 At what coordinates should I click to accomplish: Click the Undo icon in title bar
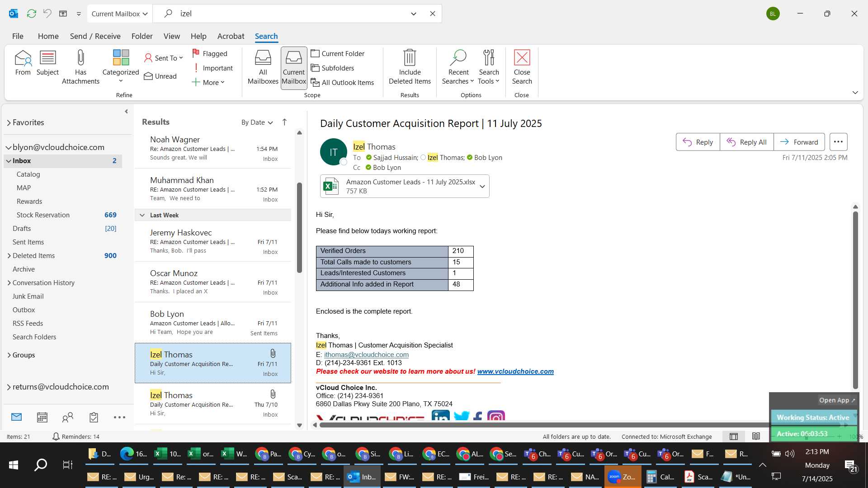[47, 14]
